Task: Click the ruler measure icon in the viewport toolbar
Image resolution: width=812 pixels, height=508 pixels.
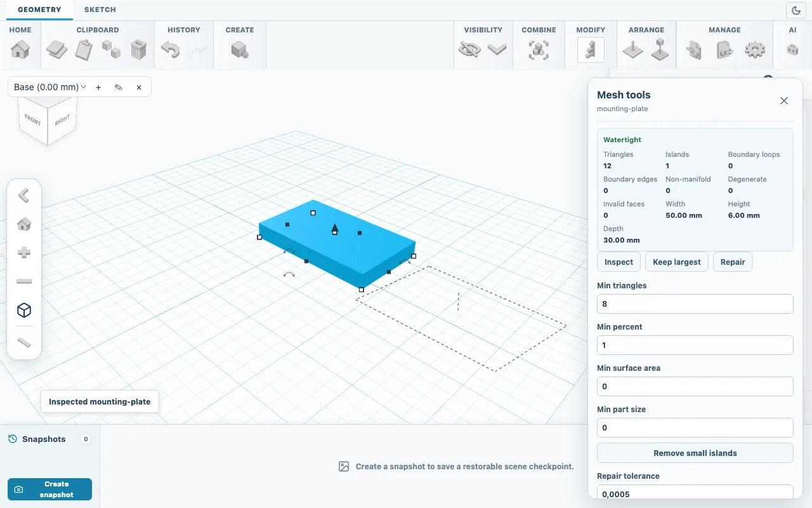Action: point(24,343)
